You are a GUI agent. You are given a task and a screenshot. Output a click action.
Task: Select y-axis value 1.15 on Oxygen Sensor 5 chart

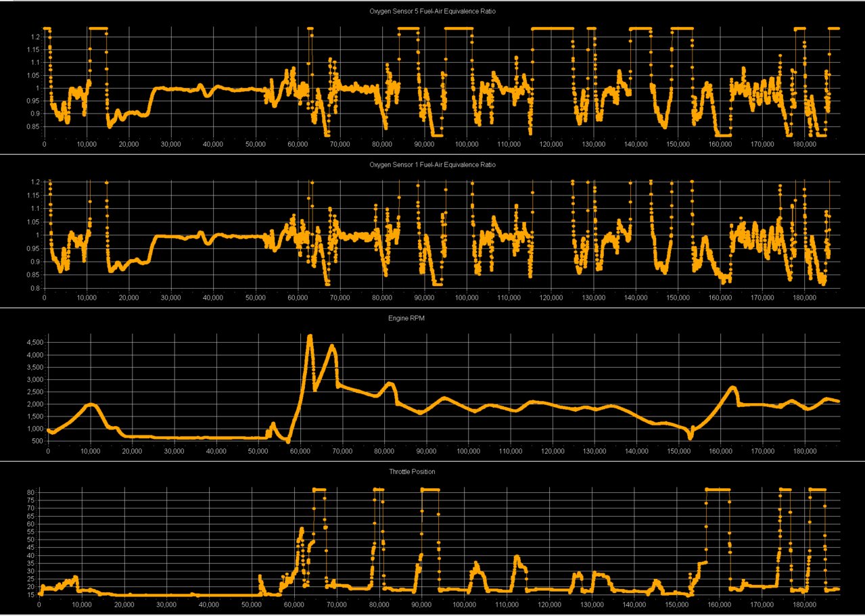pyautogui.click(x=34, y=49)
